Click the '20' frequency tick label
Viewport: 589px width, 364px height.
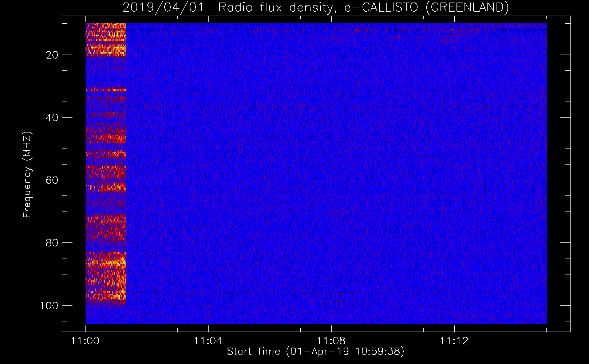pos(52,55)
